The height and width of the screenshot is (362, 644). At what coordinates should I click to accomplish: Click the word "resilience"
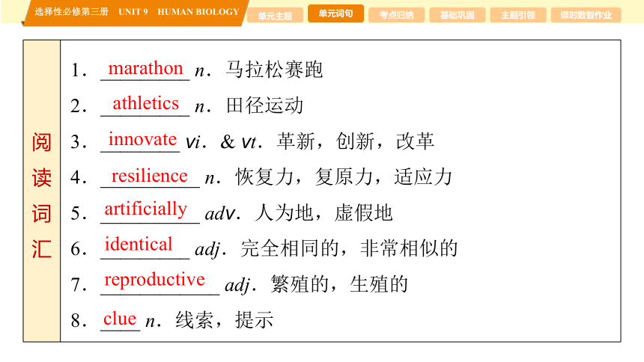click(150, 176)
